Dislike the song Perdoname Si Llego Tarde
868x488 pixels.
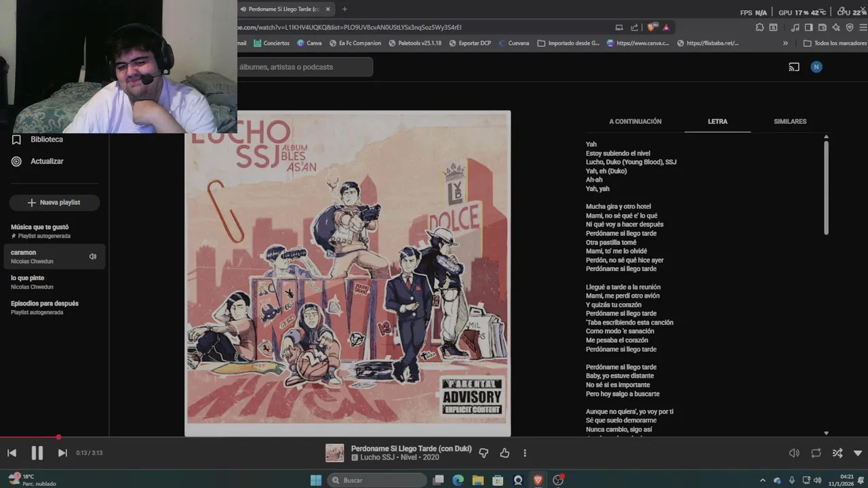click(484, 453)
